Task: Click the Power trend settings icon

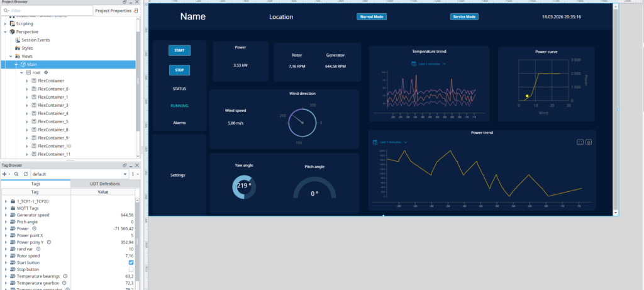Action: (589, 142)
